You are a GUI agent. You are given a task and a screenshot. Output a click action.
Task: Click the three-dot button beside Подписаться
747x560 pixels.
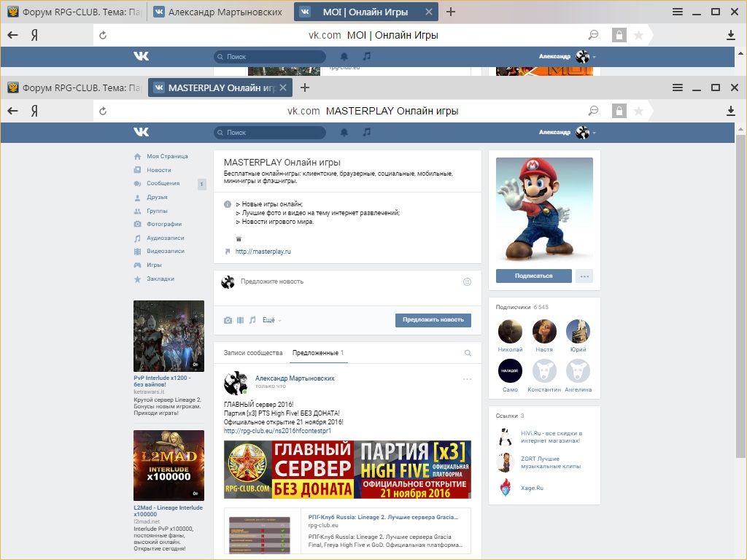(x=584, y=276)
